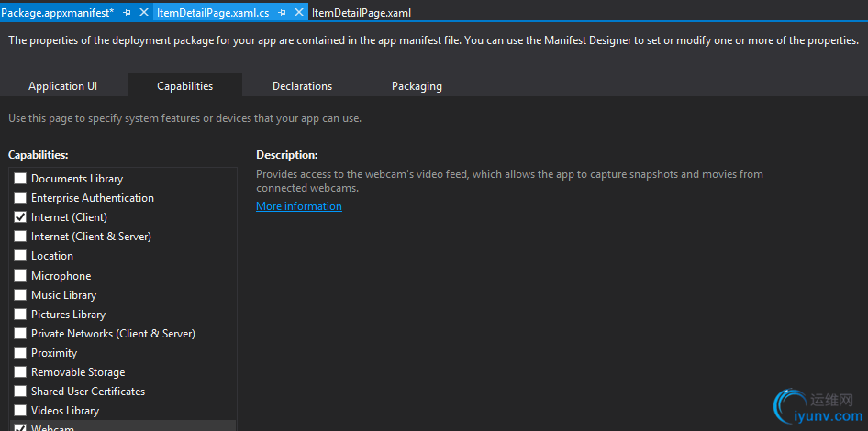Go to the Declarations tab

point(302,86)
